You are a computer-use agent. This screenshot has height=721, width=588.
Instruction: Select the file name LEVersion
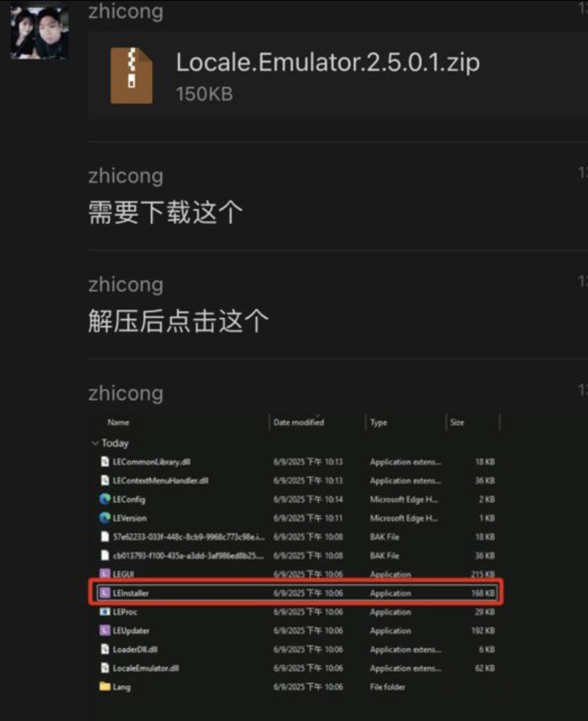coord(129,518)
